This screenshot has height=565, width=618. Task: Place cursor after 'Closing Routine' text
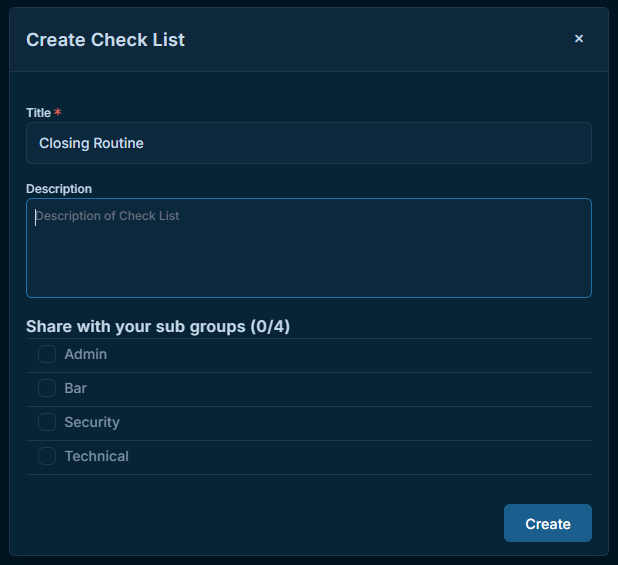tap(145, 143)
